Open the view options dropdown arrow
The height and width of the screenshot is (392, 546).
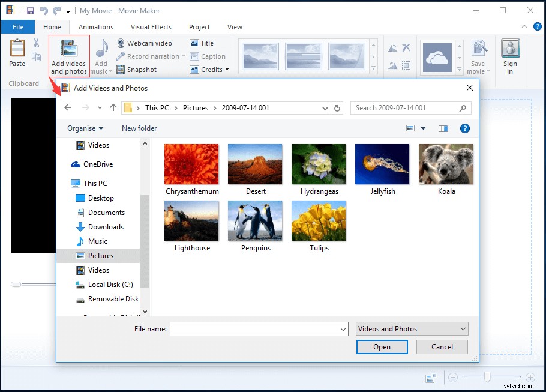(422, 128)
